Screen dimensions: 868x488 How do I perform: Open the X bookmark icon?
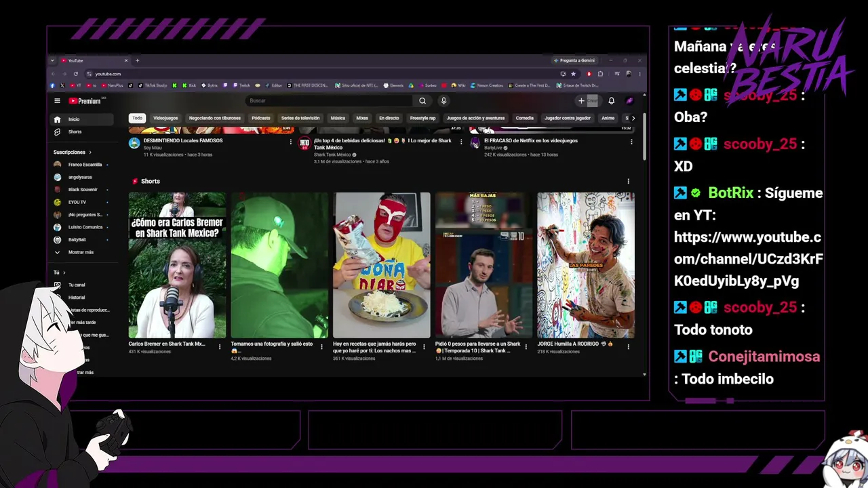(x=62, y=85)
